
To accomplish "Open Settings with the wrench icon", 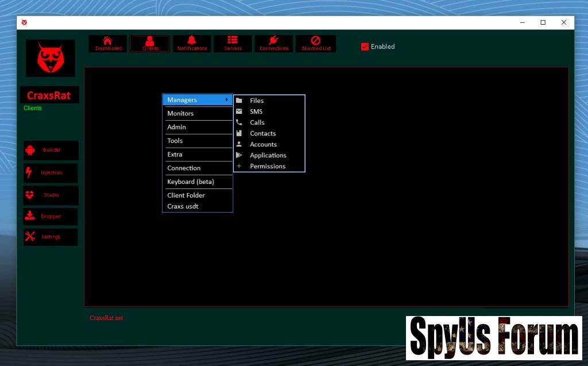I will coord(30,237).
